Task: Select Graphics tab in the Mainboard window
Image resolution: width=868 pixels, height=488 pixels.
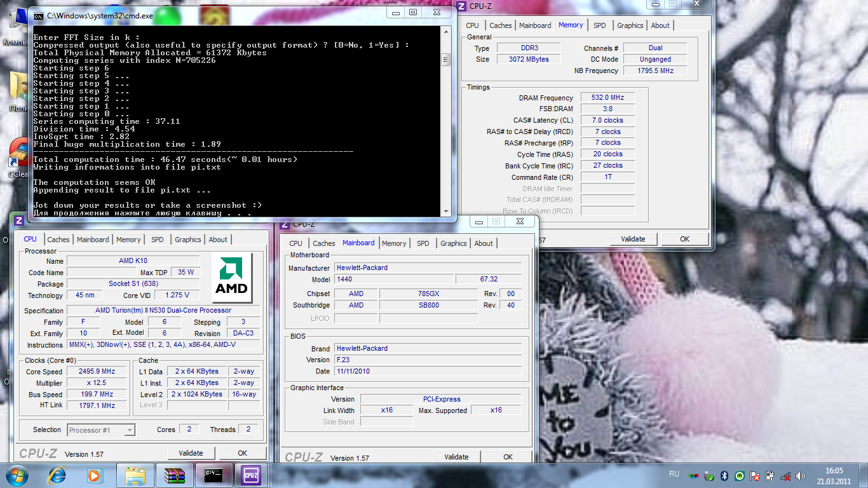Action: 454,243
